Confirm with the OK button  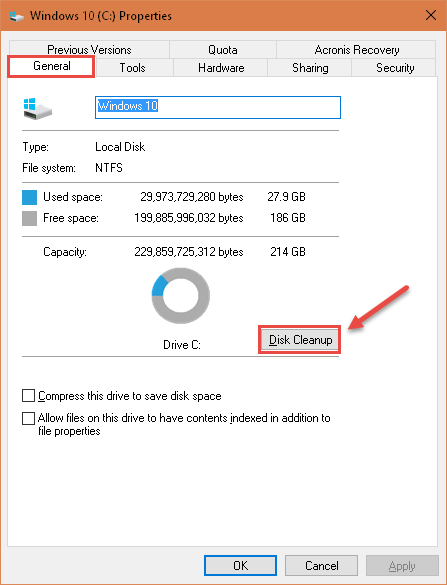point(240,566)
